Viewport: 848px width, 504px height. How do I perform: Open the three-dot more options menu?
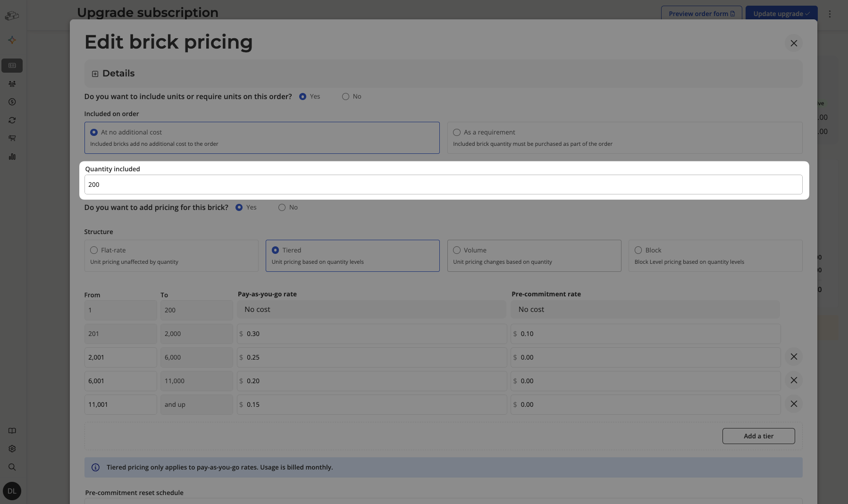coord(830,14)
